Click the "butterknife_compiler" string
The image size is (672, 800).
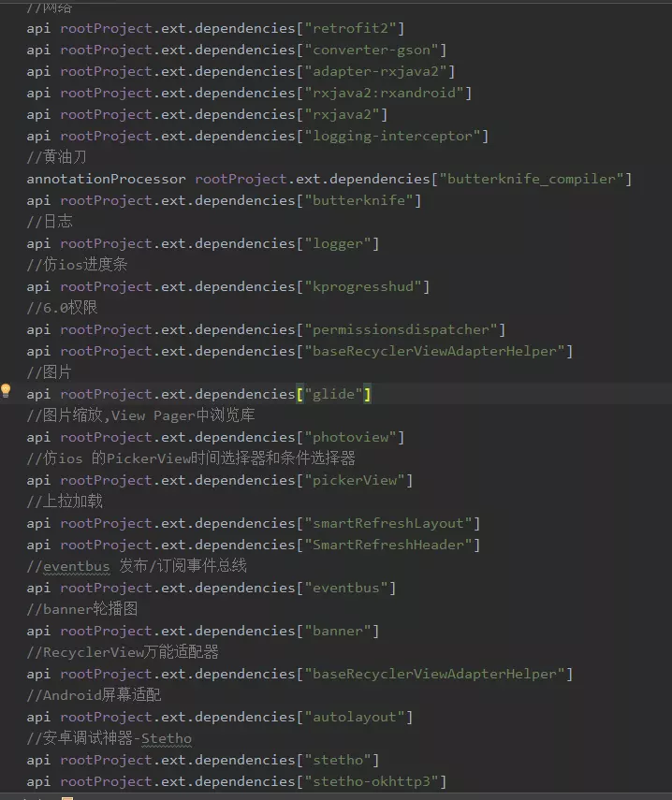(x=532, y=179)
